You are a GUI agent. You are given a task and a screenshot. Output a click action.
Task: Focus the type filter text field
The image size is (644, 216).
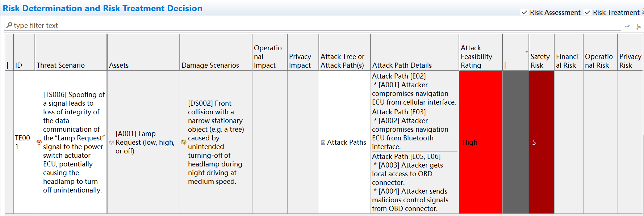(313, 25)
